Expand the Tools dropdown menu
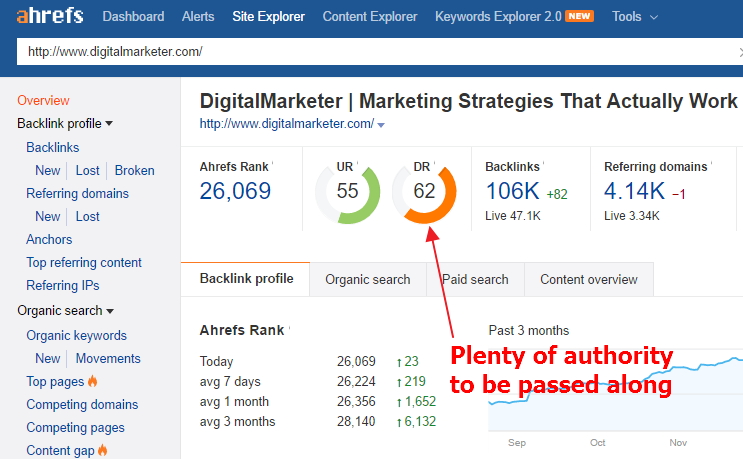The width and height of the screenshot is (743, 459). pos(635,17)
